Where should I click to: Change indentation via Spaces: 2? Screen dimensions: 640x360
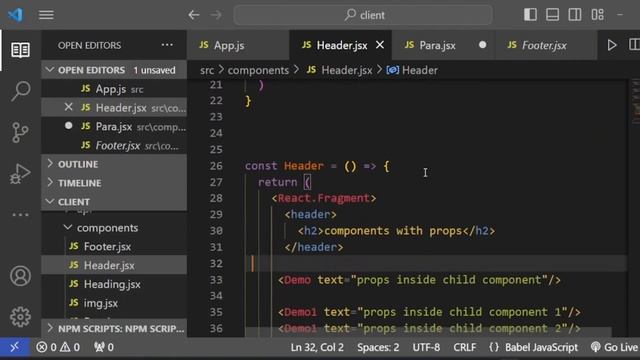point(378,347)
